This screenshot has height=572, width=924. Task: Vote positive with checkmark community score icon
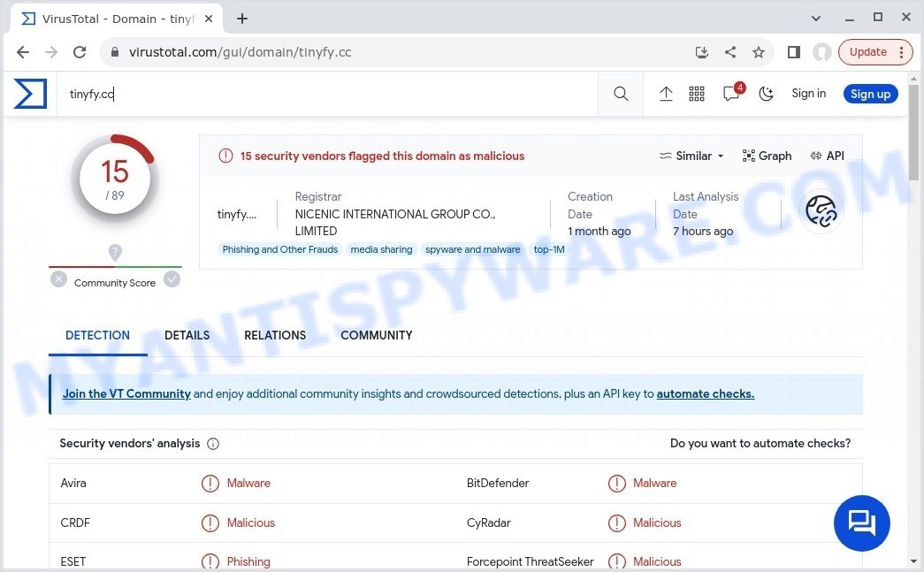[x=172, y=278]
